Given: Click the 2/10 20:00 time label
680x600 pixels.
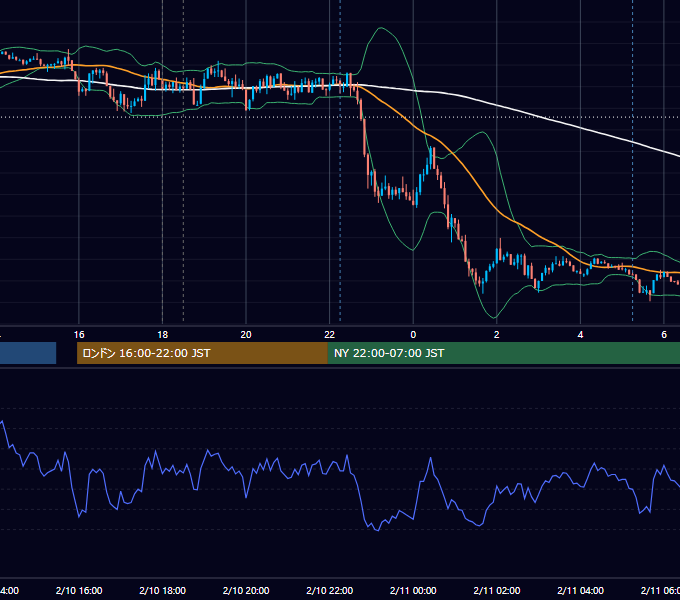Looking at the screenshot, I should [246, 590].
